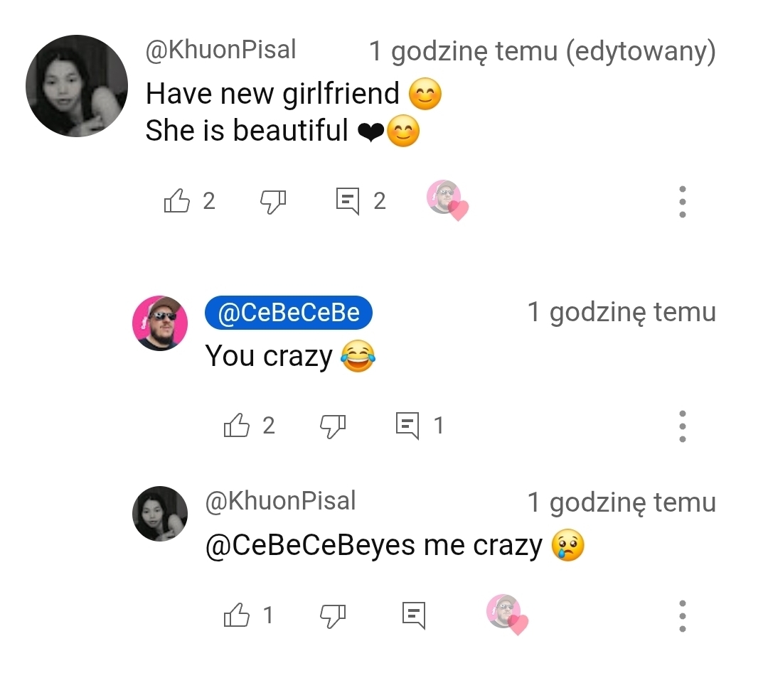Open the "You crazy" reply options menu
The width and height of the screenshot is (768, 700).
(x=682, y=426)
